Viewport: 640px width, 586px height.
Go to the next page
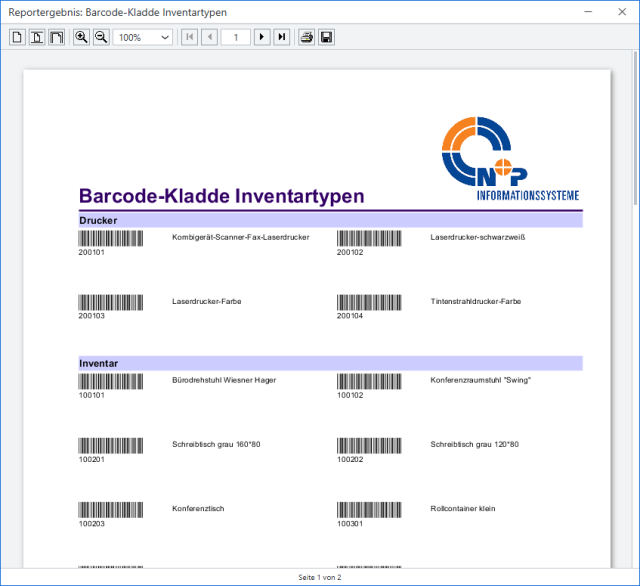(x=262, y=38)
